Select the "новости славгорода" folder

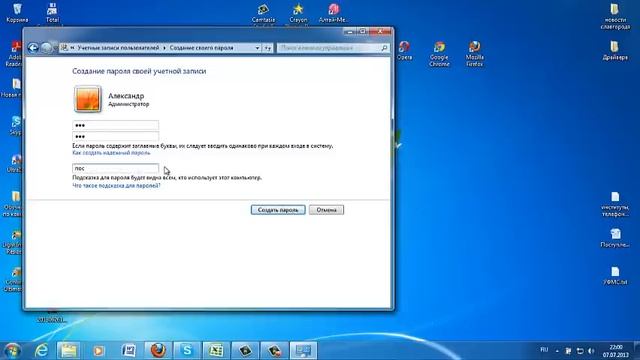coord(615,17)
